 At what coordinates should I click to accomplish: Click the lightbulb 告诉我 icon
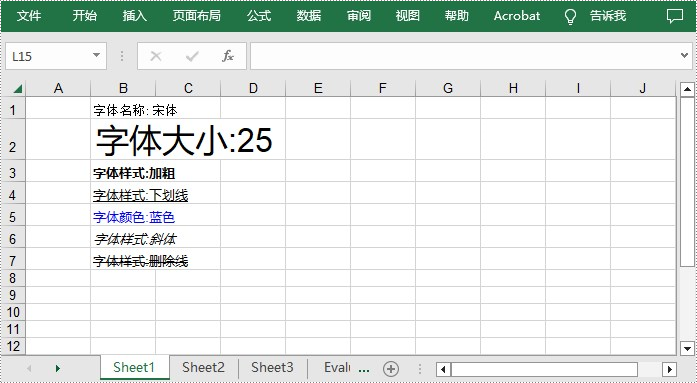[570, 17]
